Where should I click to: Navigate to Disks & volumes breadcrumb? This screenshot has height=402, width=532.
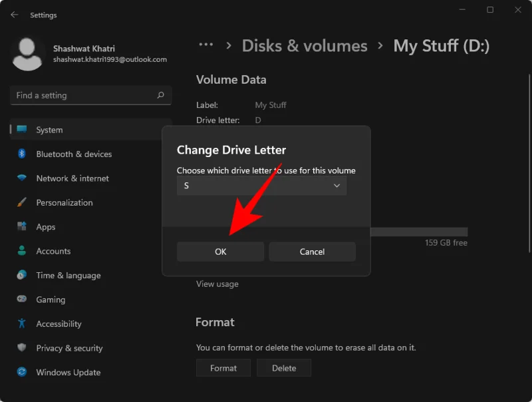point(305,46)
